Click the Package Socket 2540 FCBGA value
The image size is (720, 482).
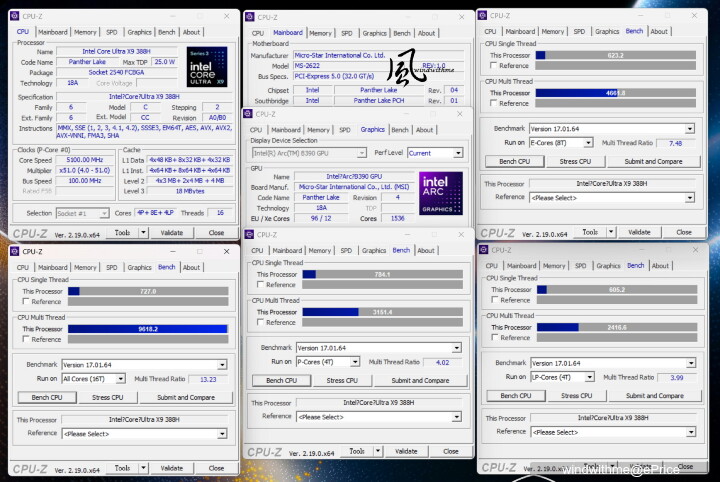pos(116,72)
